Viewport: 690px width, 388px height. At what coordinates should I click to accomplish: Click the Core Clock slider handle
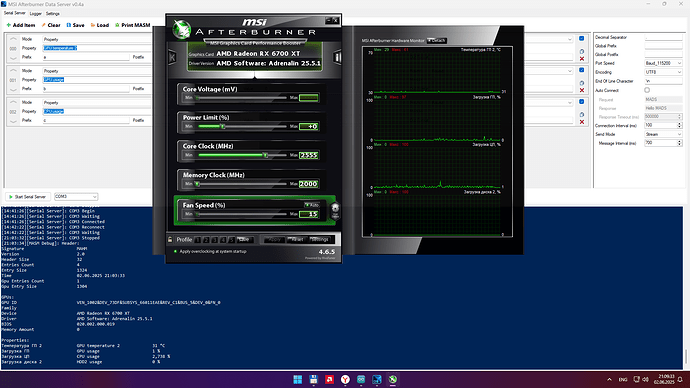[x=265, y=155]
